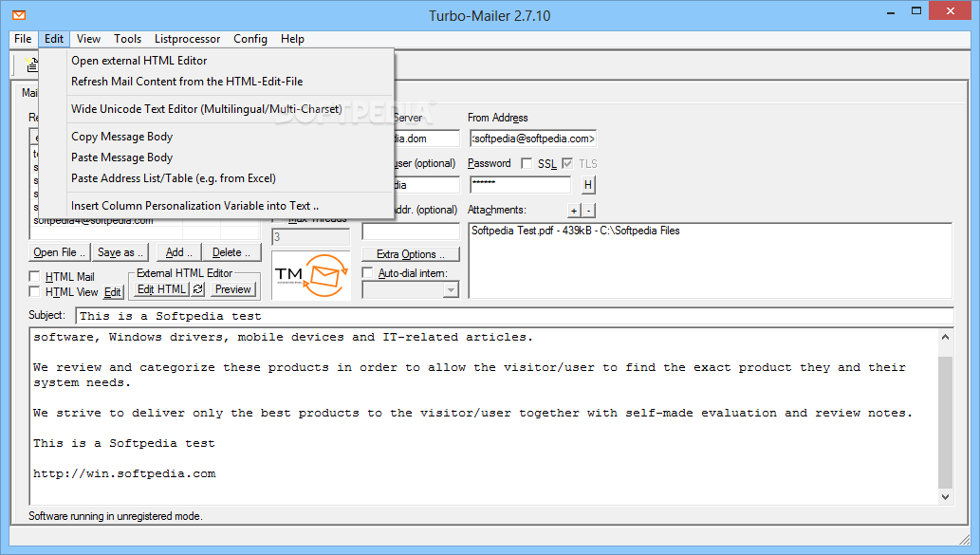The height and width of the screenshot is (555, 980).
Task: Select Refresh Mail Content from the HTML-Edit-File
Action: point(217,82)
